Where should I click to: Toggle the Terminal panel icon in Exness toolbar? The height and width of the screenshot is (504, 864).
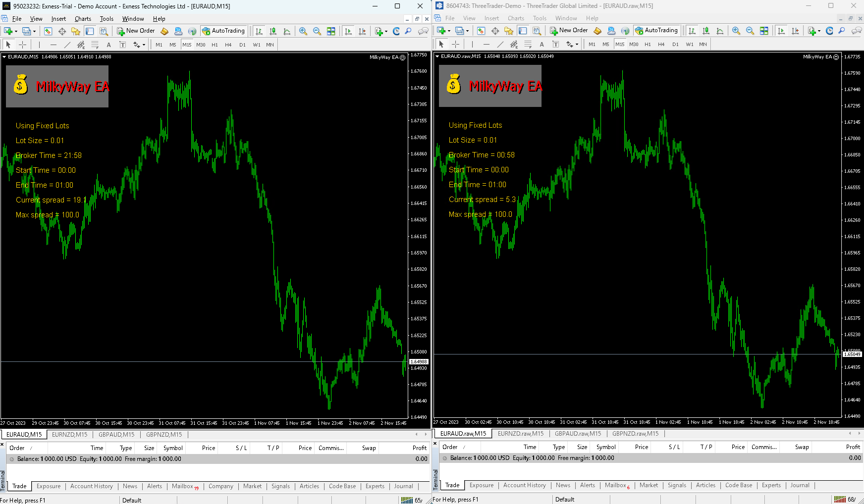point(90,31)
